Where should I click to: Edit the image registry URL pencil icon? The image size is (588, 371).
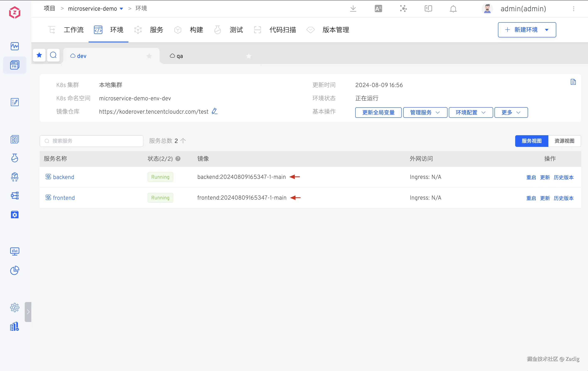pos(214,112)
